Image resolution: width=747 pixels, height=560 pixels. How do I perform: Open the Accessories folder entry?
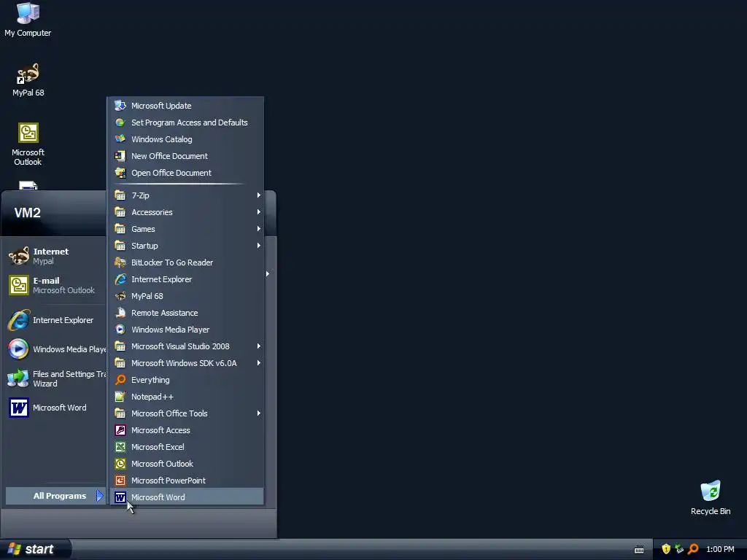tap(187, 212)
